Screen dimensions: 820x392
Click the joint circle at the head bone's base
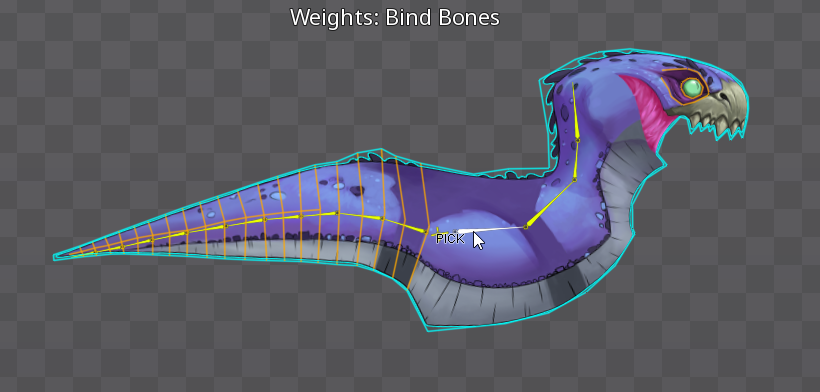[x=577, y=140]
